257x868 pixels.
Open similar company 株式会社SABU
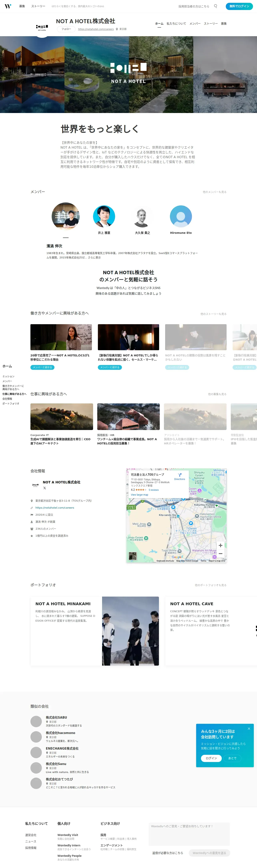coord(56,718)
